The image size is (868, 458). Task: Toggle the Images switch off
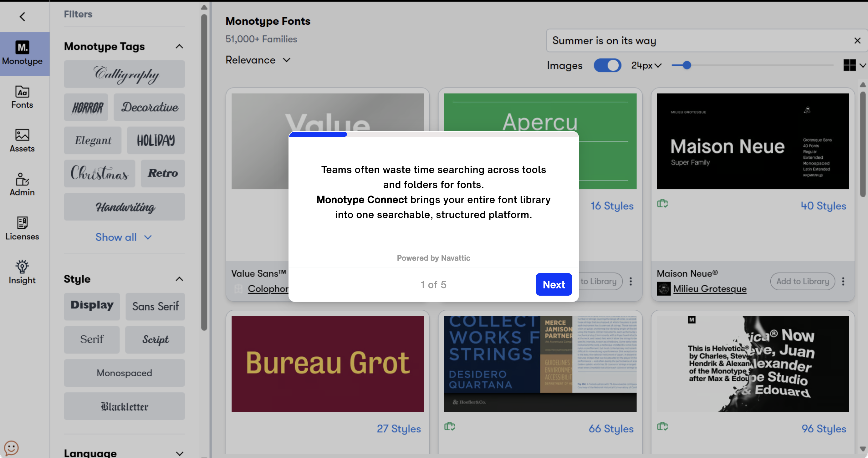pyautogui.click(x=607, y=65)
